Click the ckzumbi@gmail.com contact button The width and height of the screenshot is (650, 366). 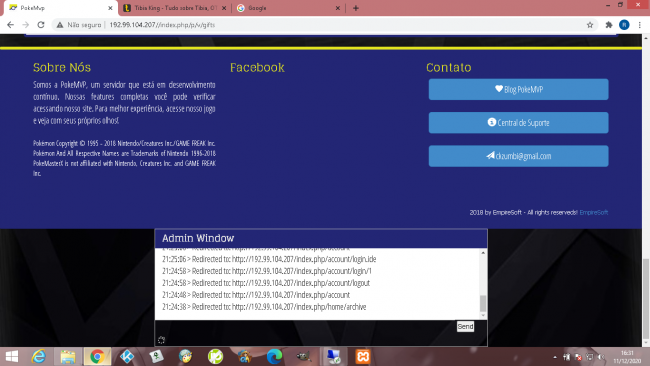click(x=518, y=156)
